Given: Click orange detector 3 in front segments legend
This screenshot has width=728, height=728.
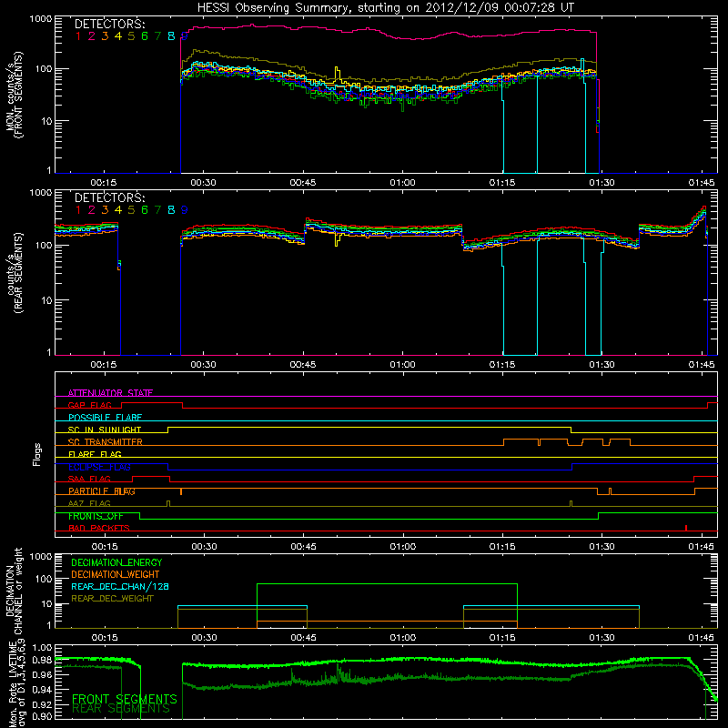Looking at the screenshot, I should pos(105,36).
